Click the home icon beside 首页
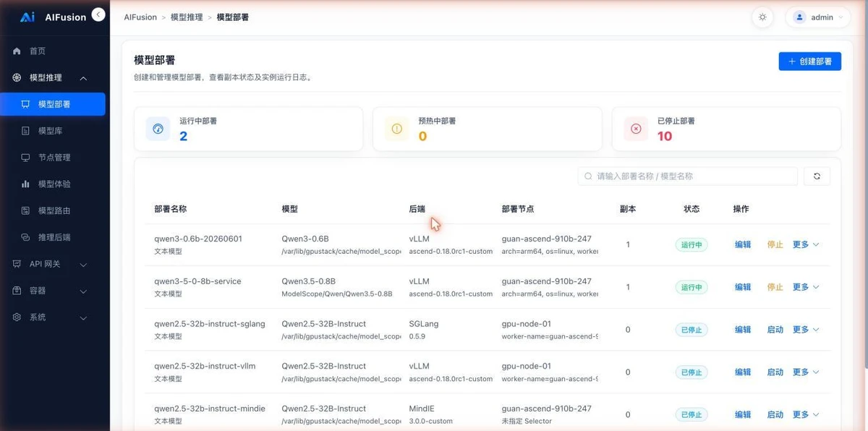This screenshot has height=431, width=868. (17, 51)
